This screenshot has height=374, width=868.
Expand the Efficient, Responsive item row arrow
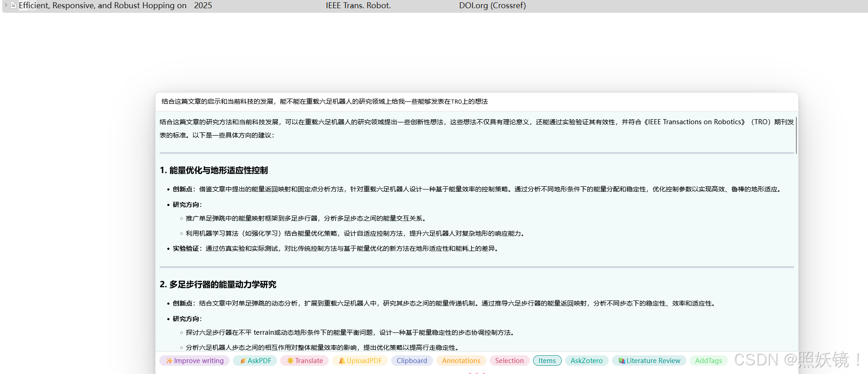pyautogui.click(x=6, y=5)
